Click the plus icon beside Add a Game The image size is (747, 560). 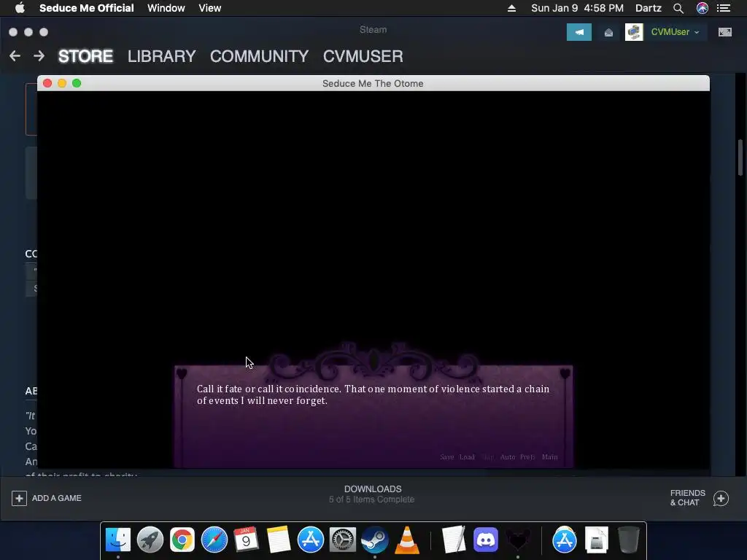[x=19, y=498]
